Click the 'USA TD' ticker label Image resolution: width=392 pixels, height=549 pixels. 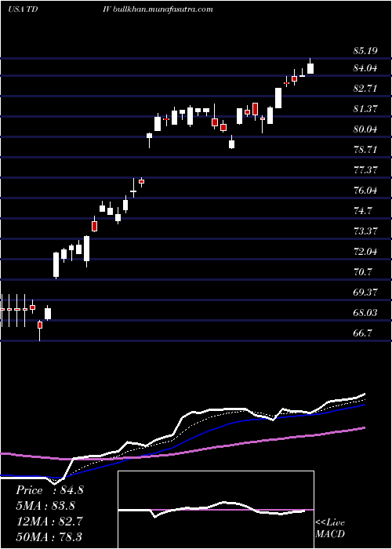click(23, 9)
